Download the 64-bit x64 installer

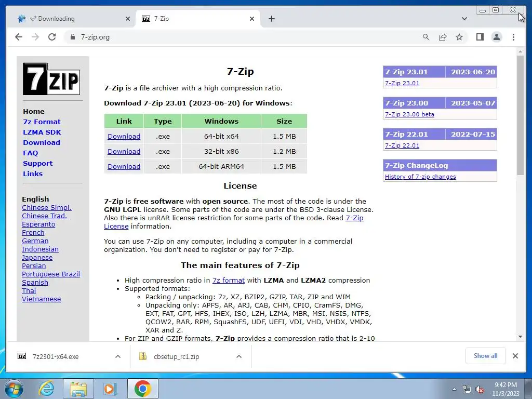124,137
